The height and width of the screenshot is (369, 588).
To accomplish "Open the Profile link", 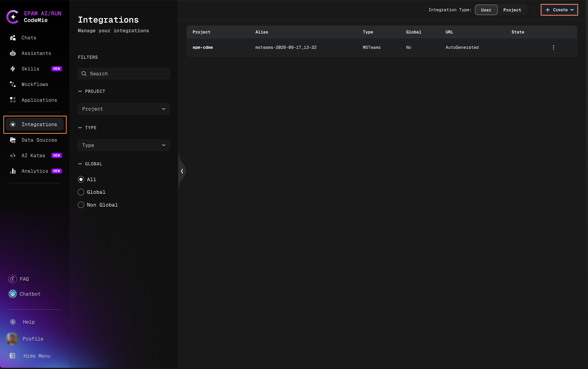I will (x=33, y=339).
